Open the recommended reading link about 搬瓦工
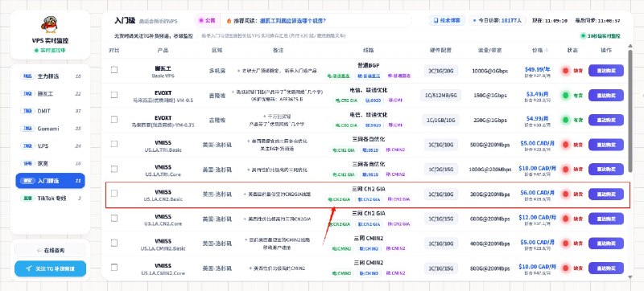 coord(293,20)
